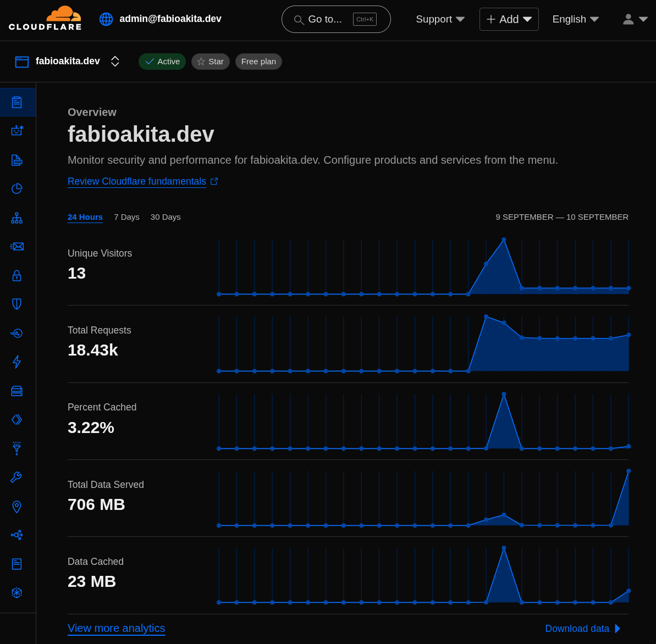The image size is (656, 644).
Task: Click the Download data link
Action: click(x=577, y=629)
